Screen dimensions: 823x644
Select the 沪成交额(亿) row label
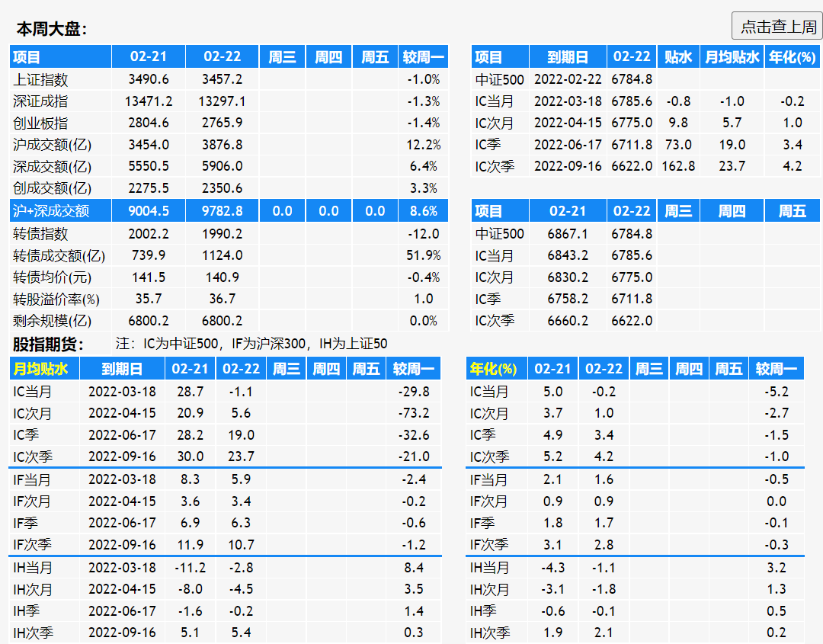(x=52, y=145)
